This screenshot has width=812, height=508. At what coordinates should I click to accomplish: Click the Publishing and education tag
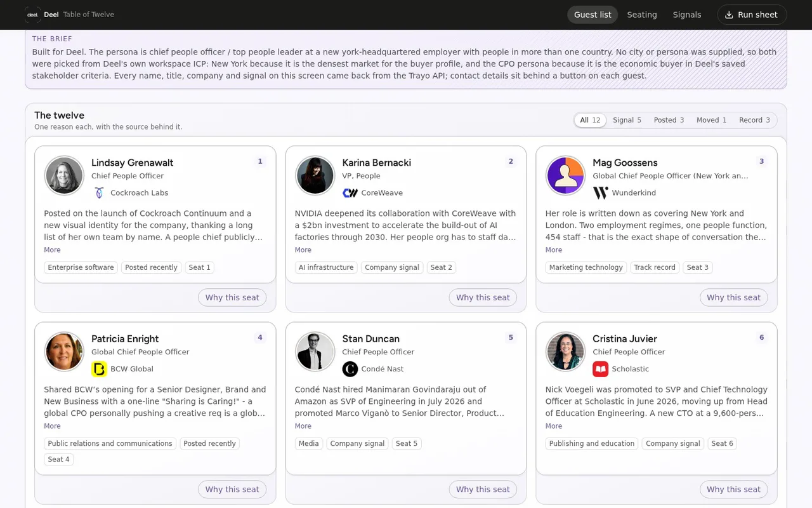[592, 444]
